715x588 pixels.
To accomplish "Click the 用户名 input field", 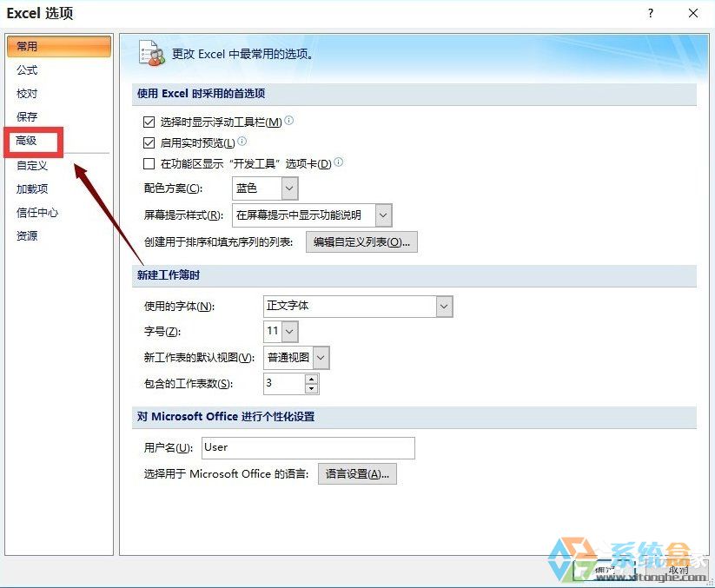I will [308, 447].
